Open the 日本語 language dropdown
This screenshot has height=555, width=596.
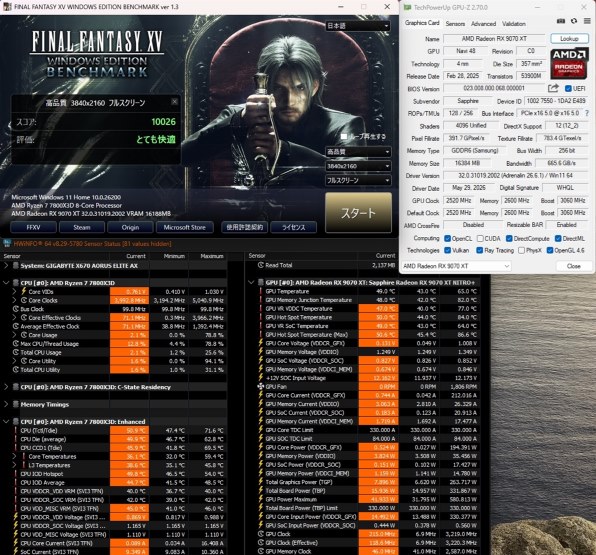tap(358, 26)
